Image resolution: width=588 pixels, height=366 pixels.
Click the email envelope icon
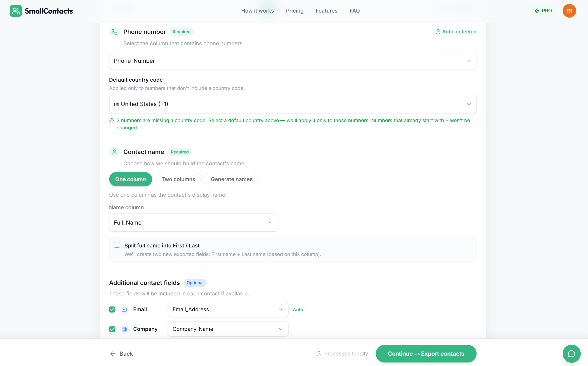pyautogui.click(x=124, y=309)
